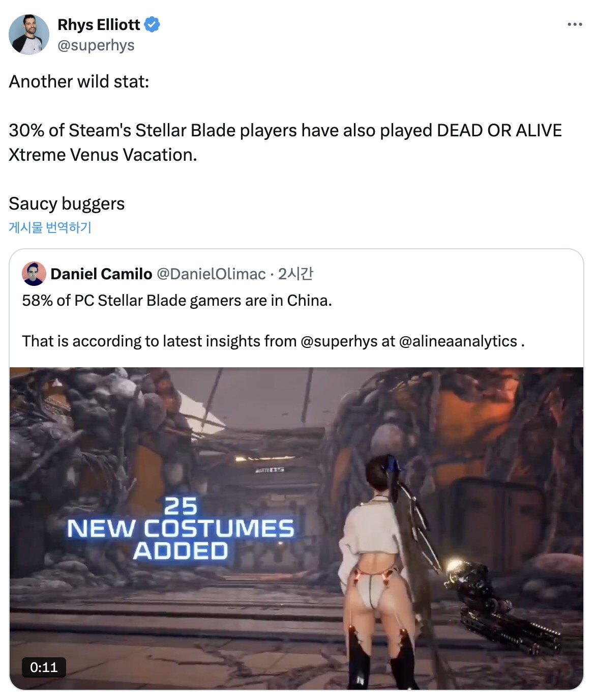Open the @alineaanalytics mention

point(458,341)
